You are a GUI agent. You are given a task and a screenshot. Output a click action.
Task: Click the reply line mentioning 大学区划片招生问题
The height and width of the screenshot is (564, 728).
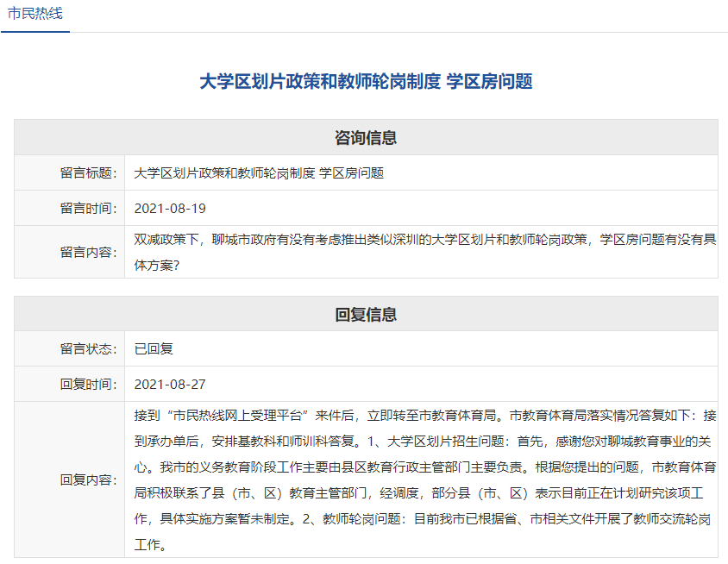[423, 441]
